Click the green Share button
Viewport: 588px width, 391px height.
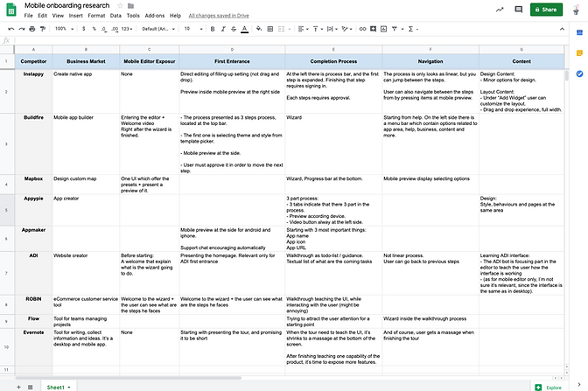[x=546, y=10]
